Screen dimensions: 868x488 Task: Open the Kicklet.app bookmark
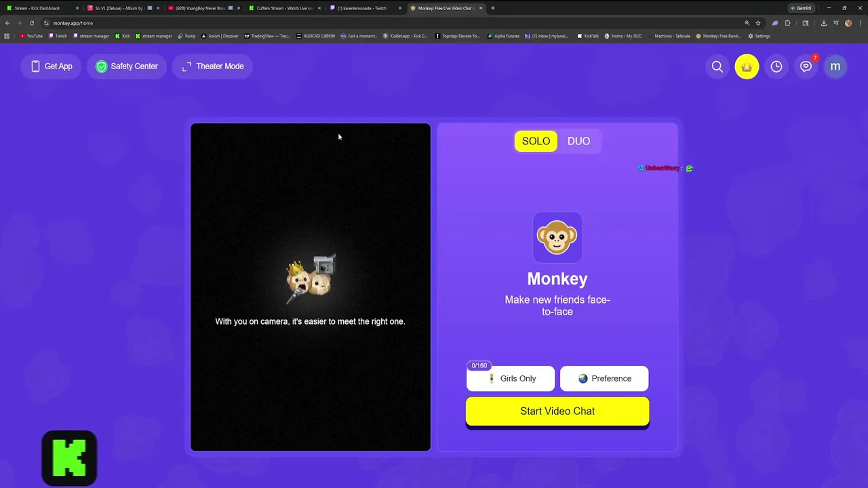coord(406,36)
